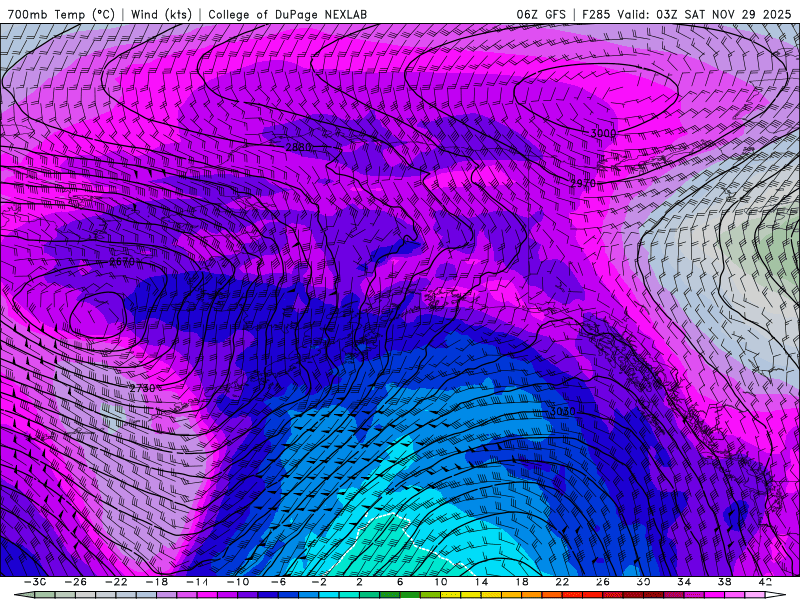Viewport: 800px width, 600px height.
Task: Click the -14 color scale label
Action: 197,582
